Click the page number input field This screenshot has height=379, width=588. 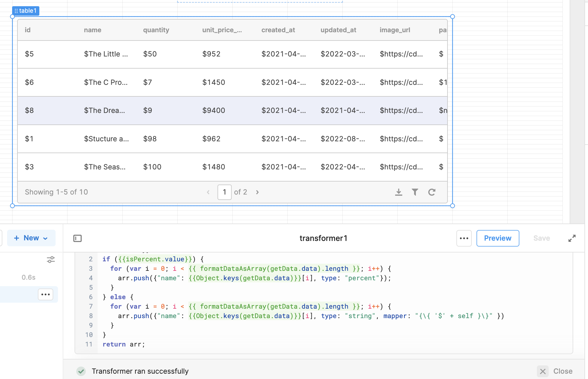click(224, 192)
